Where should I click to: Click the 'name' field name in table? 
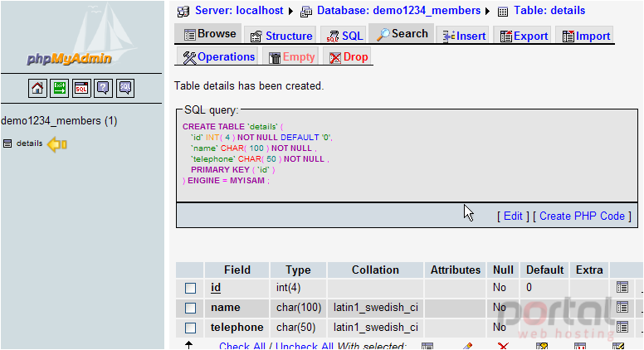click(x=226, y=308)
